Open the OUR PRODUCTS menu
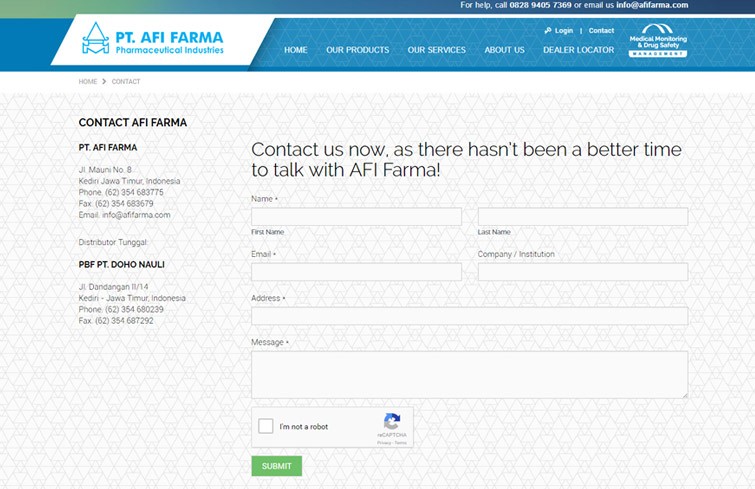 tap(358, 50)
